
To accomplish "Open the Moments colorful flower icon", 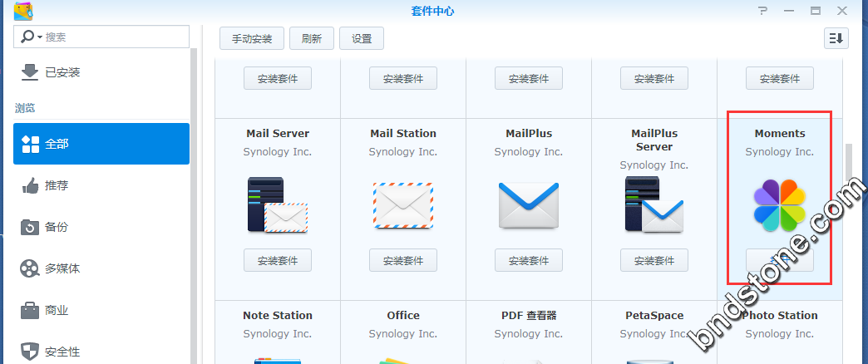I will tap(779, 205).
